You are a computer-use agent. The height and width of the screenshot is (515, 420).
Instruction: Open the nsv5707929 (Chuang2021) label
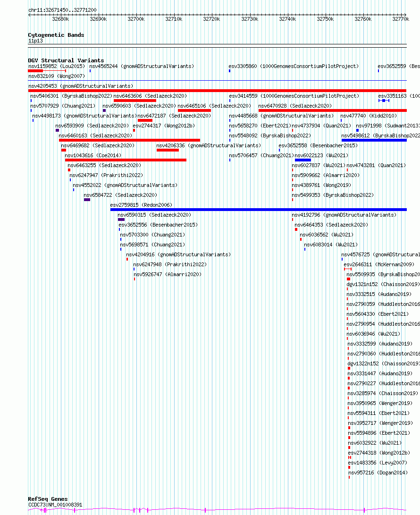click(x=63, y=106)
